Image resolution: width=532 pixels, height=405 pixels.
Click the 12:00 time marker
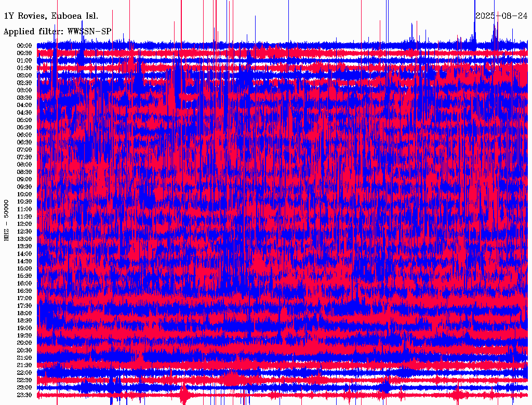24,224
